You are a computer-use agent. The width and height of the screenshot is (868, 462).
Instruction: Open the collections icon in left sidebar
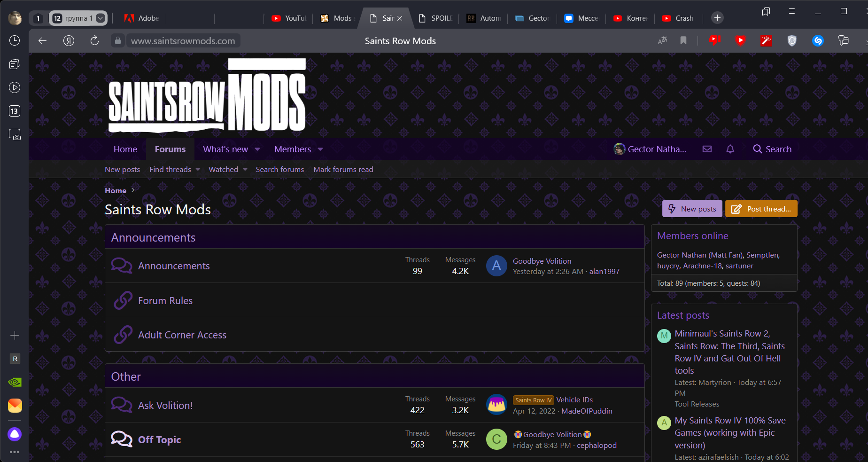coord(15,64)
